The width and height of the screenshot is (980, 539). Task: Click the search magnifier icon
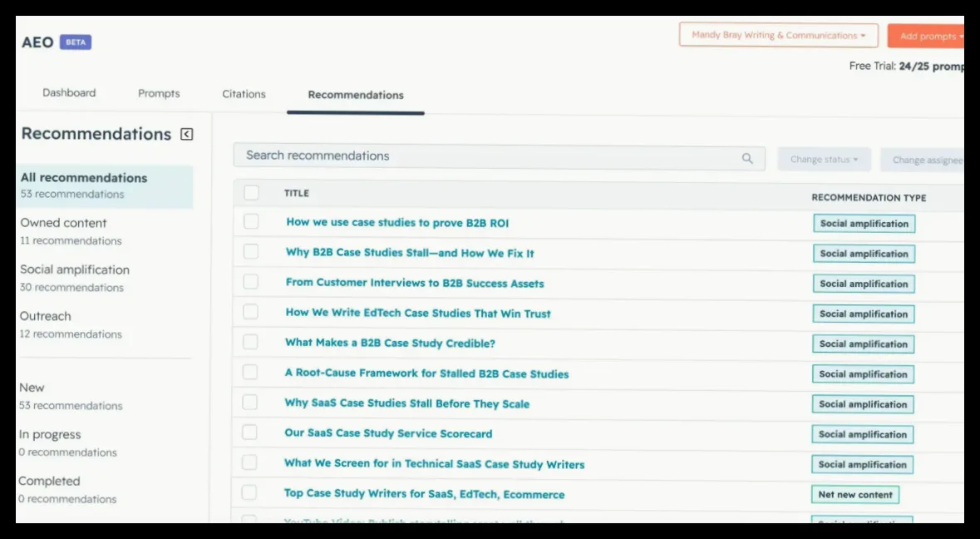(x=747, y=158)
